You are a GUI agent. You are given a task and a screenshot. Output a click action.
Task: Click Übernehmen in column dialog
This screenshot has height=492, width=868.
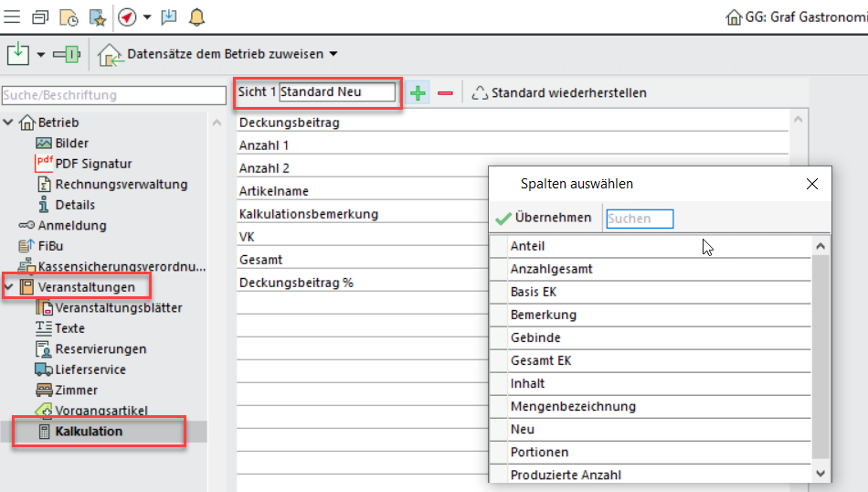pos(544,218)
